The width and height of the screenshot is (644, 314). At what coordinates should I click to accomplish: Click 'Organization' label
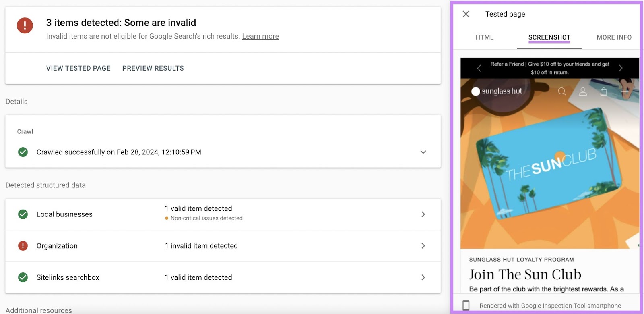point(57,246)
